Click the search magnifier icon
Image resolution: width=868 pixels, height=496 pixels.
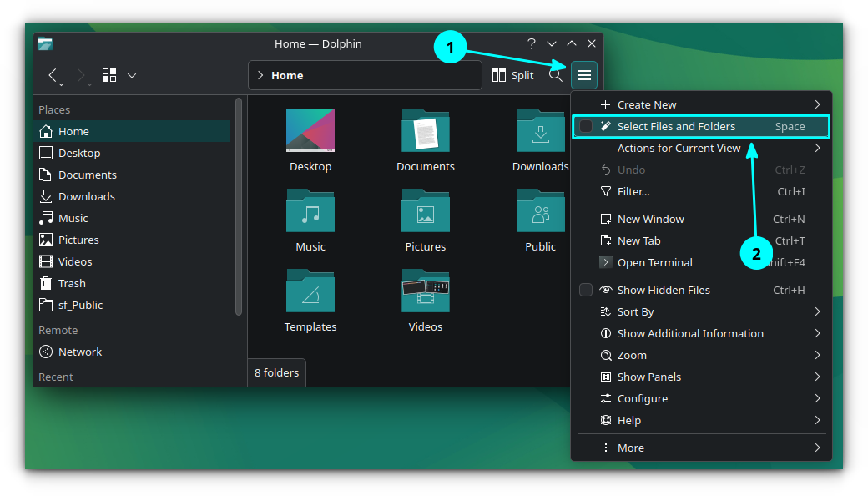pyautogui.click(x=555, y=75)
